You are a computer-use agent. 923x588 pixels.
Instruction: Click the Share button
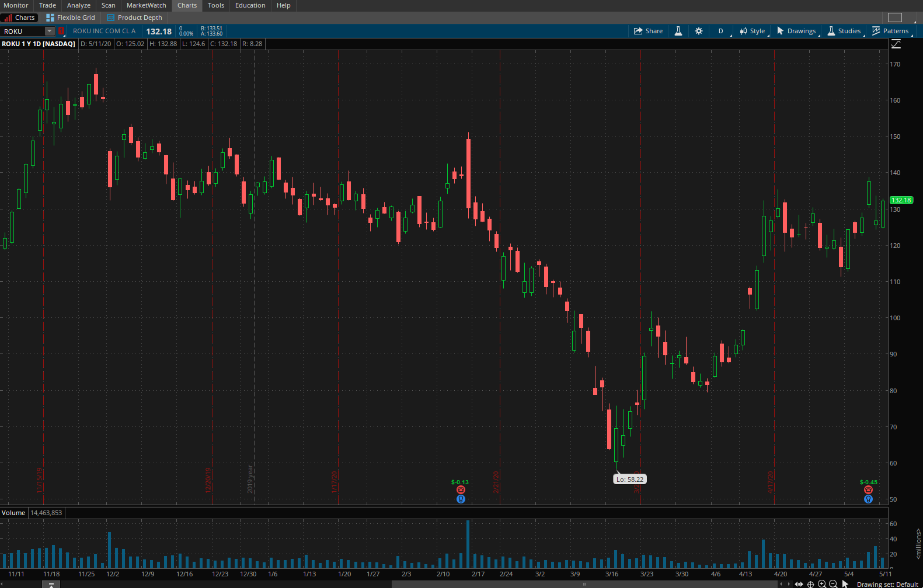[649, 31]
